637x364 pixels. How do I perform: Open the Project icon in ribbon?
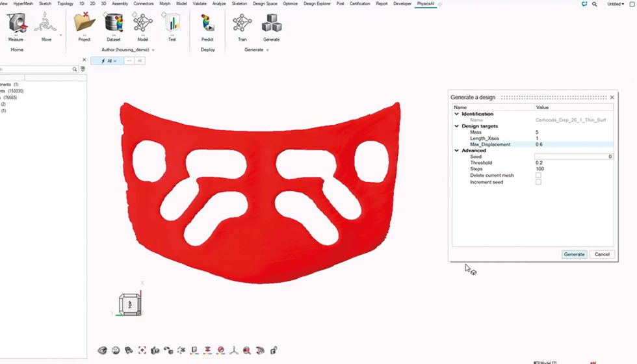84,23
